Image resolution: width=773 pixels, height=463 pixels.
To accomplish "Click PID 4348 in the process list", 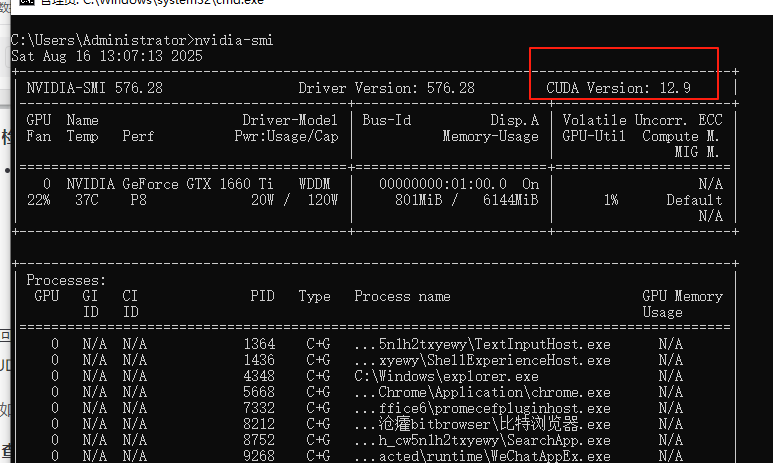I will (x=259, y=376).
